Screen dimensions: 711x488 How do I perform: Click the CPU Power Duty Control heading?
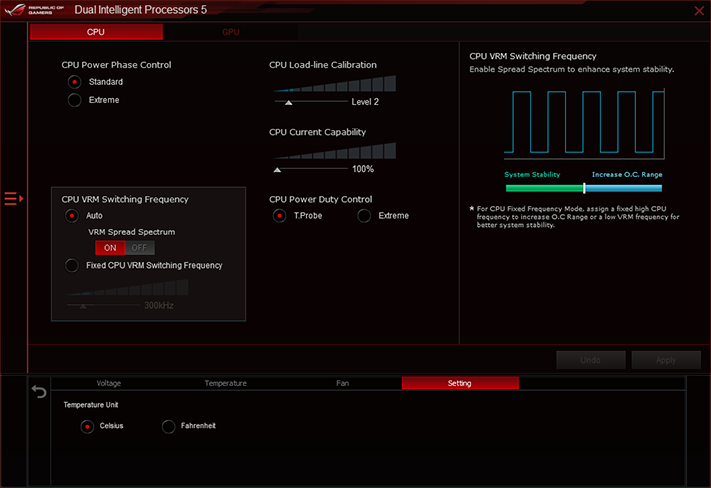321,200
